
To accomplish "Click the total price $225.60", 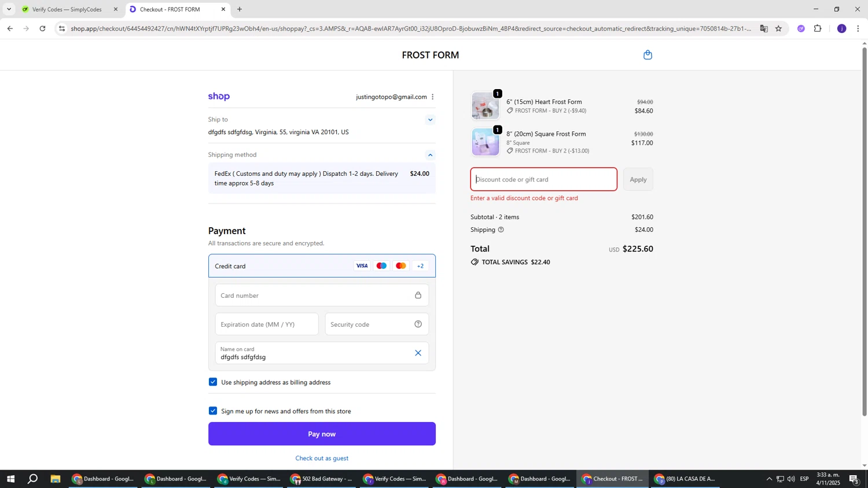I will [638, 249].
